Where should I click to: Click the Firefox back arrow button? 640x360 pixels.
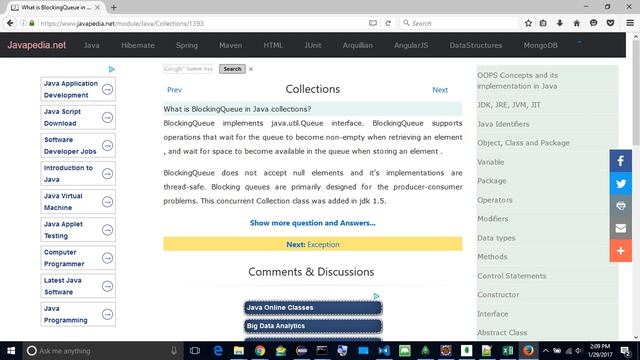10,23
